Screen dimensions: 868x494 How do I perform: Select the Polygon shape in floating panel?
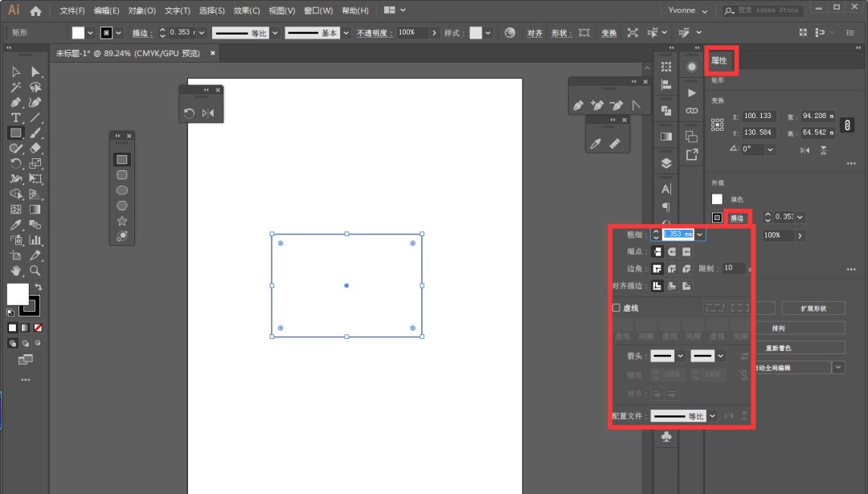coord(122,206)
